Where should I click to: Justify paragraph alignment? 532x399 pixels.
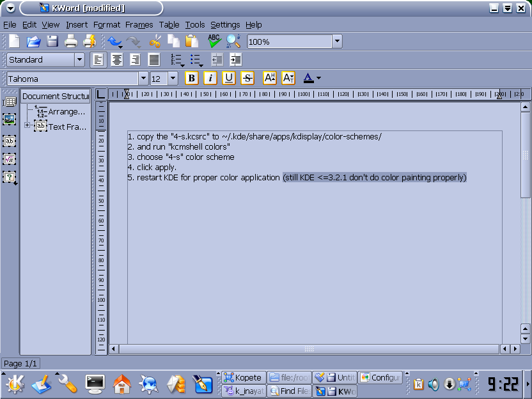[x=153, y=60]
